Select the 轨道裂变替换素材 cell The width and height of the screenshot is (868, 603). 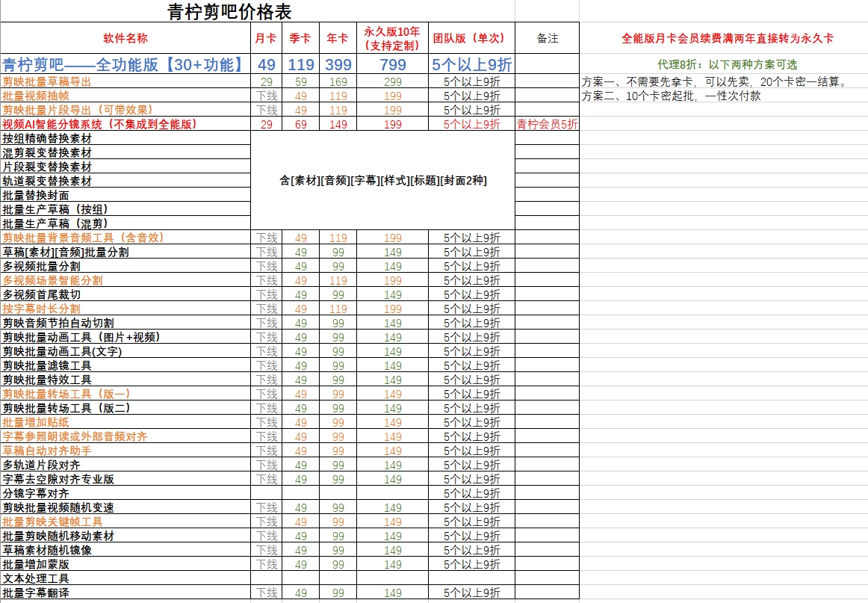tap(125, 181)
